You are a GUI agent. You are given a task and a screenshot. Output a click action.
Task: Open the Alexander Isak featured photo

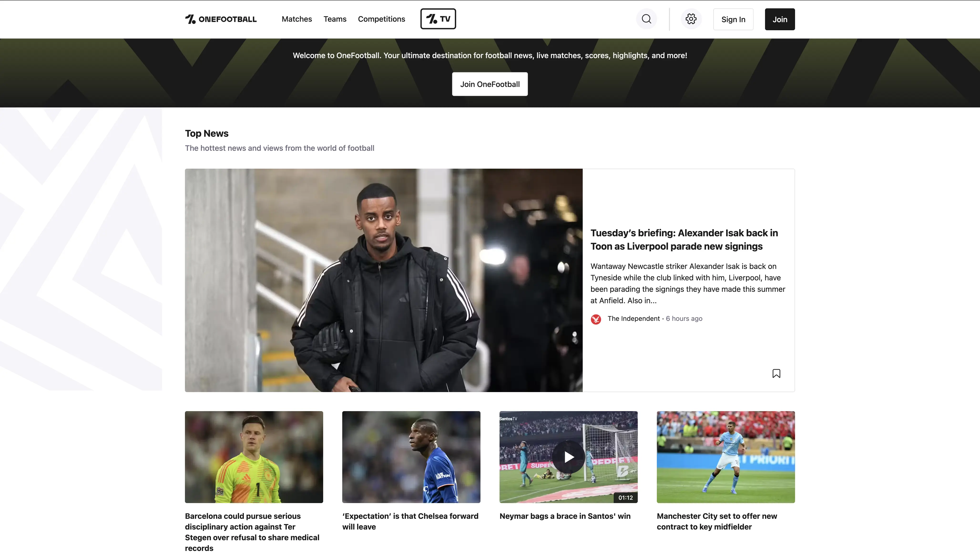(384, 280)
